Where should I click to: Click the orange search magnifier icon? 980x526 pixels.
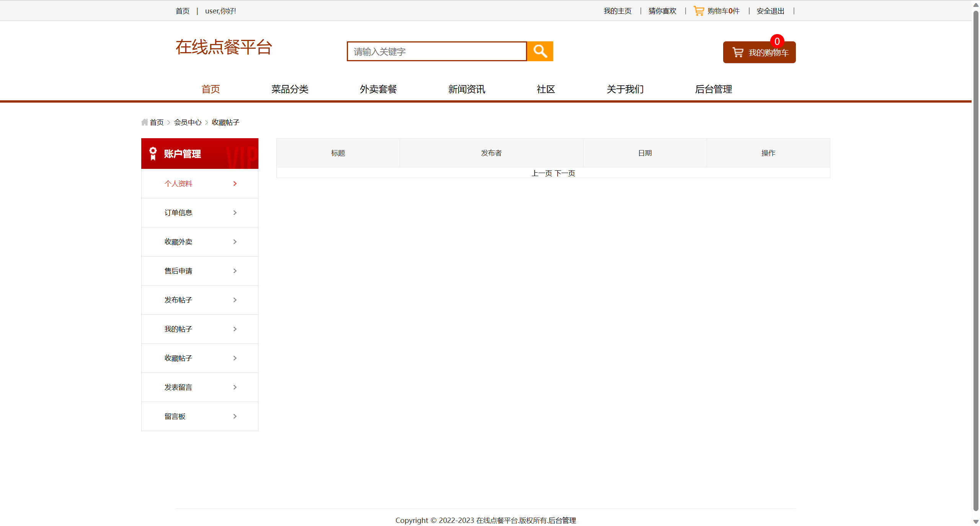click(540, 51)
